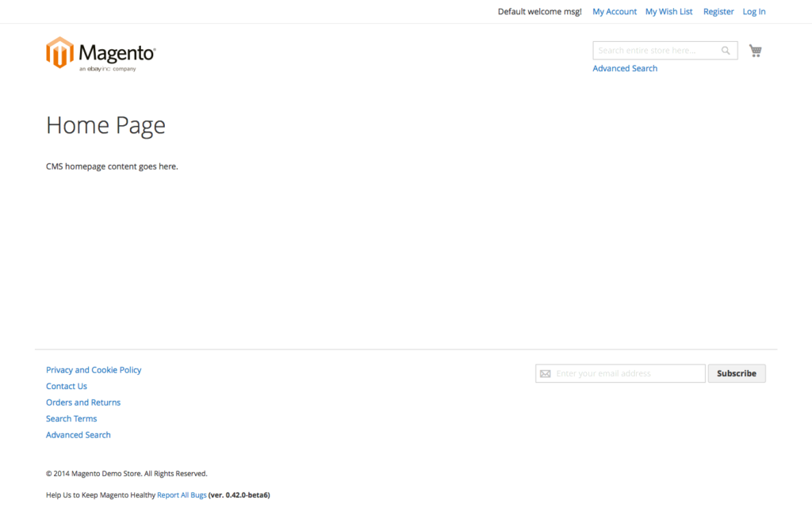Click the Magento logo
Viewport: 812px width, 515px height.
click(101, 53)
